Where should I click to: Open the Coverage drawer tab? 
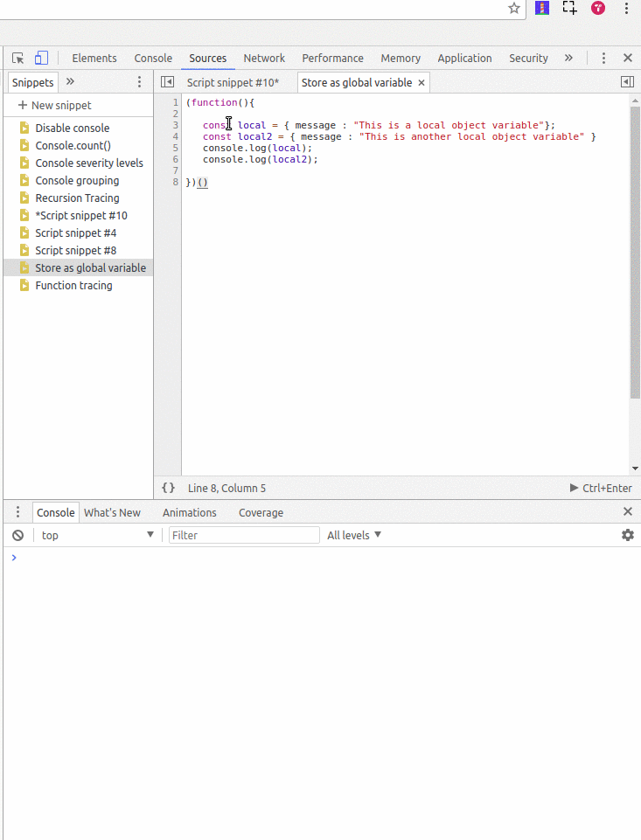[x=261, y=513]
